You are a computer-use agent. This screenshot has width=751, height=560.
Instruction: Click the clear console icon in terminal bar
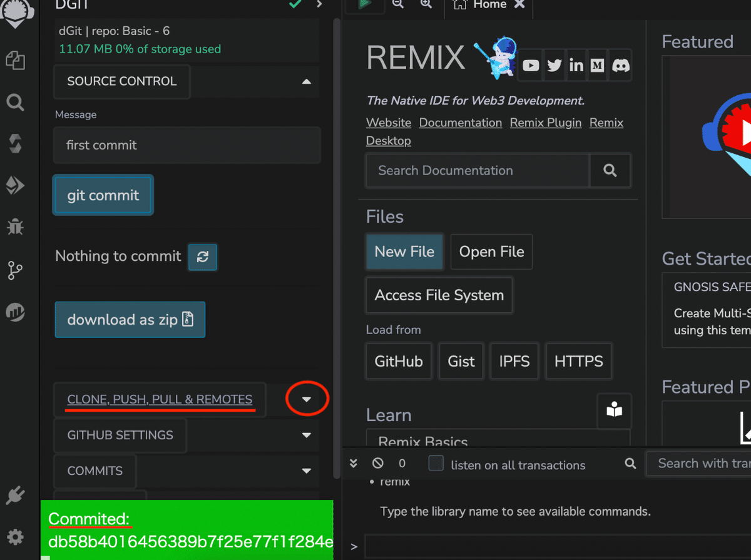tap(377, 464)
